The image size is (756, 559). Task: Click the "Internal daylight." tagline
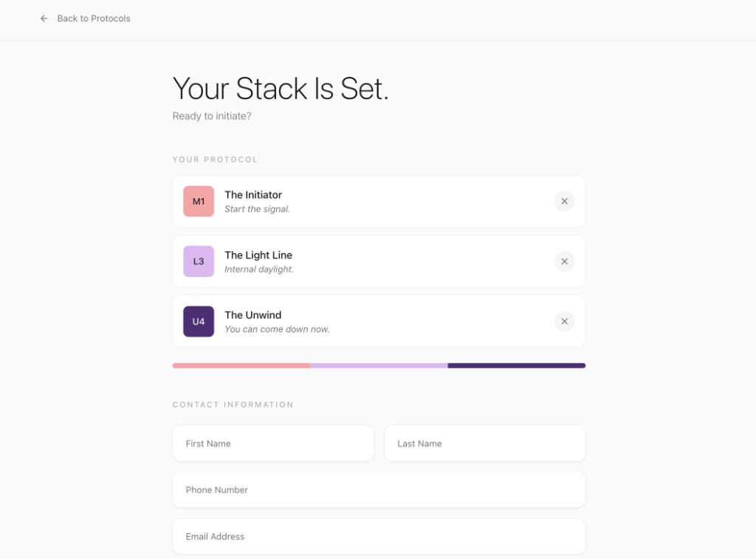(x=259, y=269)
